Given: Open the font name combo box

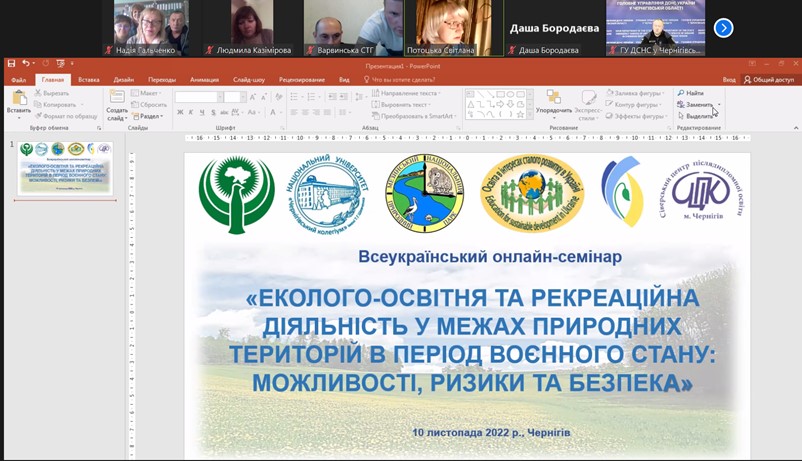Looking at the screenshot, I should pyautogui.click(x=198, y=97).
